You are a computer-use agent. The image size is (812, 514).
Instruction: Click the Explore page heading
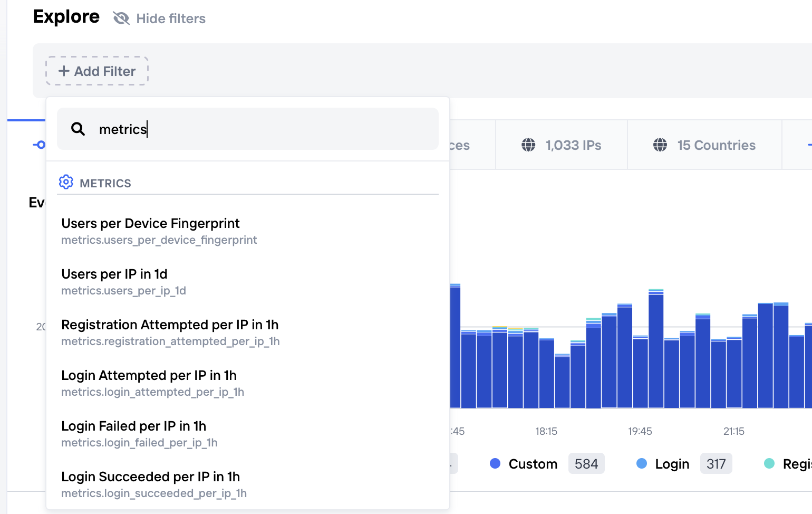66,17
